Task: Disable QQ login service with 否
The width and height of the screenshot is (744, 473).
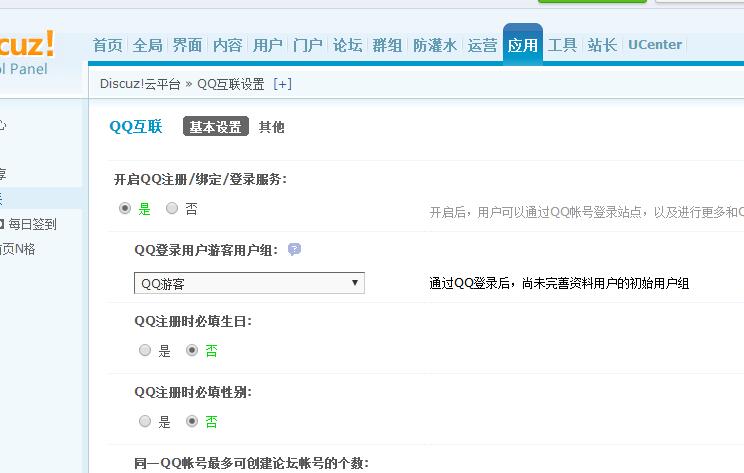Action: point(172,208)
